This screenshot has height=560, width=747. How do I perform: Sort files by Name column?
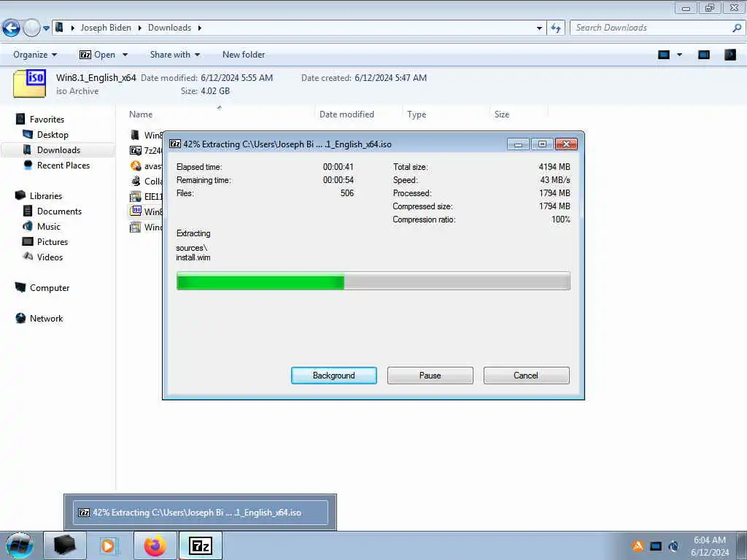[x=141, y=114]
